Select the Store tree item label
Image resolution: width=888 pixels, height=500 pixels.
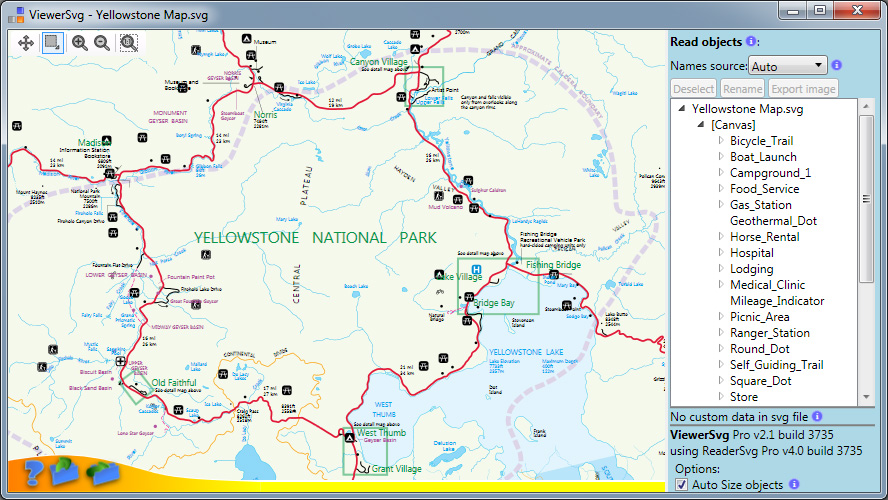(x=744, y=397)
